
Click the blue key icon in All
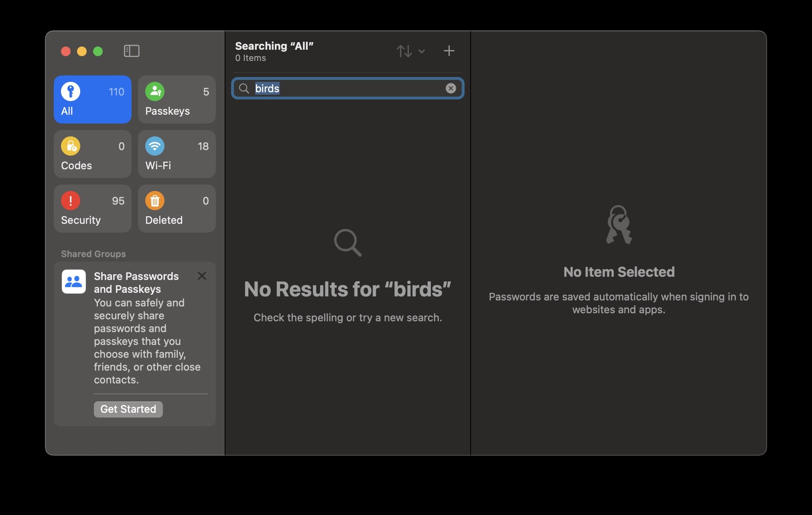click(x=71, y=92)
